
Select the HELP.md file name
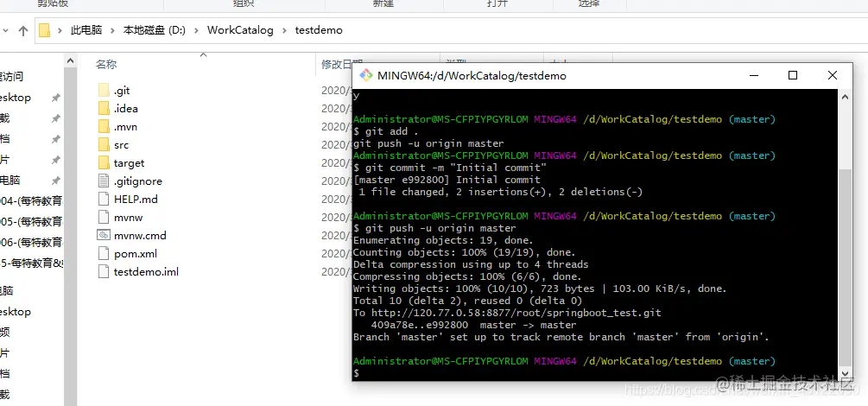pyautogui.click(x=136, y=199)
